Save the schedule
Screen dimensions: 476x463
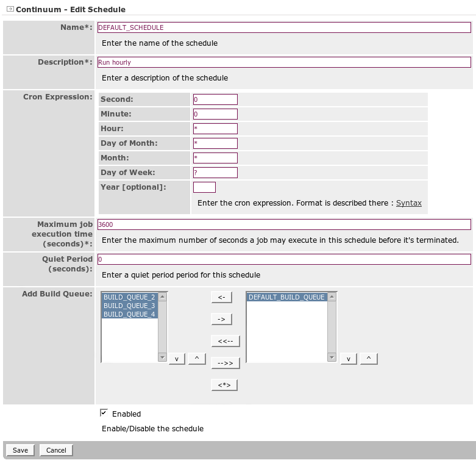coord(20,450)
